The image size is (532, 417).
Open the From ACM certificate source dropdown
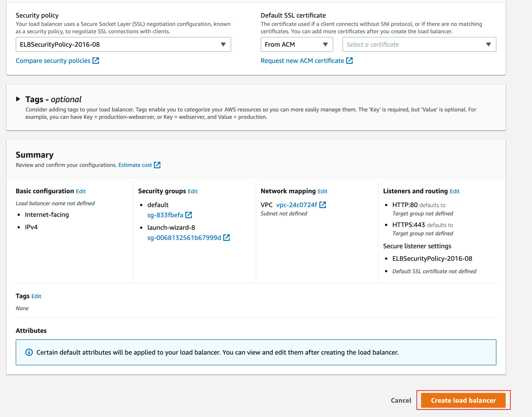297,44
